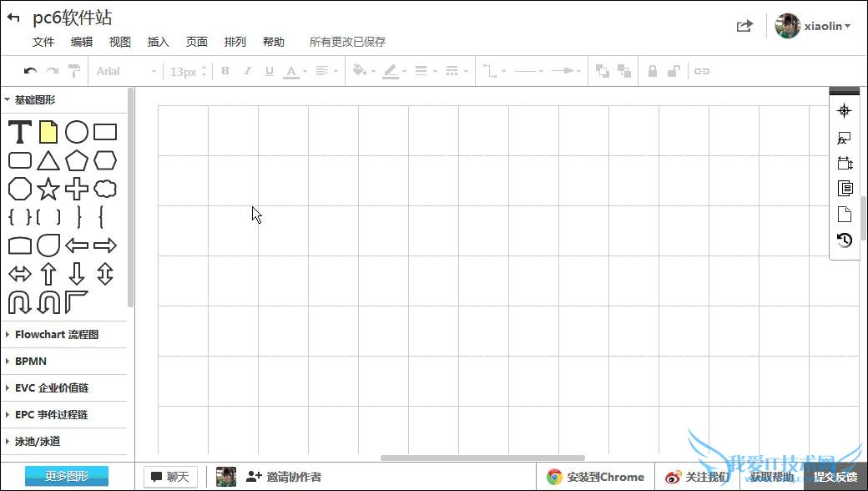The height and width of the screenshot is (491, 868).
Task: Select the triangle shape
Action: tap(48, 161)
